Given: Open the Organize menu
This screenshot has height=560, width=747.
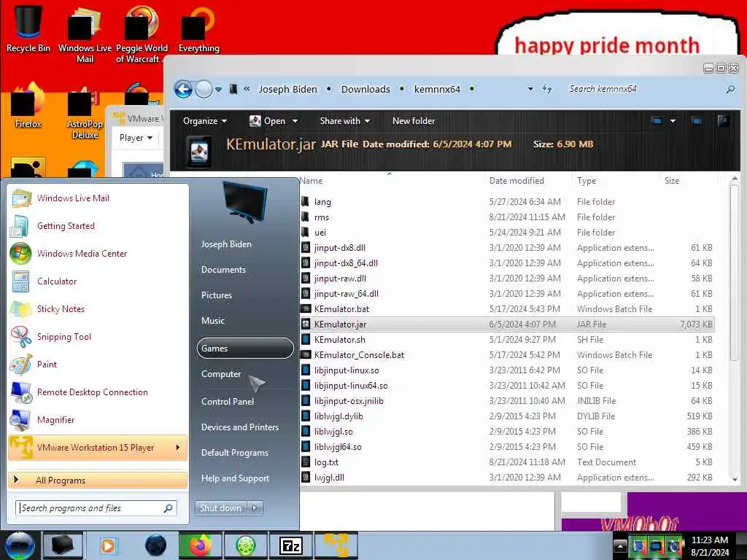Looking at the screenshot, I should [205, 121].
